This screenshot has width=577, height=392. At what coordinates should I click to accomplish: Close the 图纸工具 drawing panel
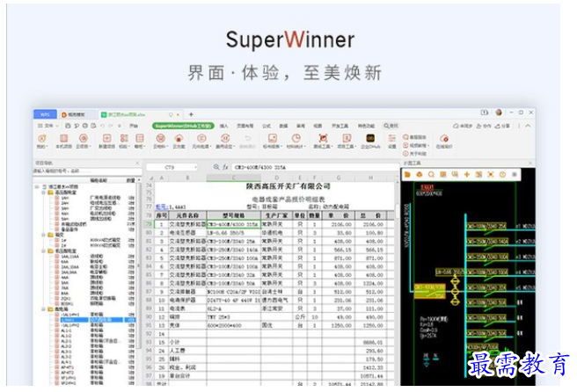pyautogui.click(x=530, y=163)
